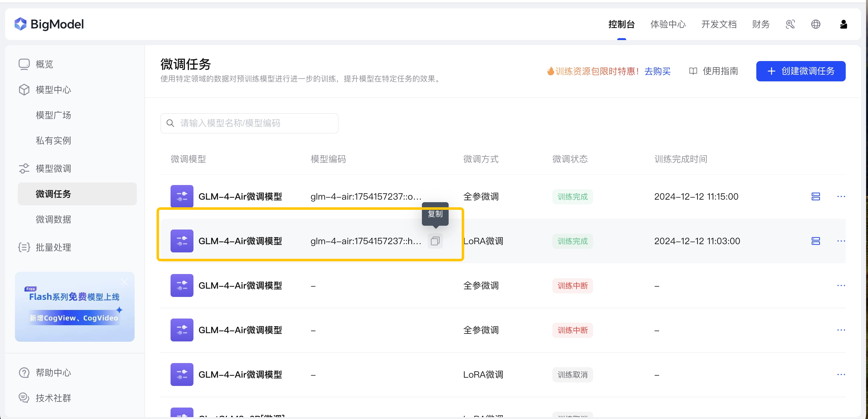Viewport: 868px width, 419px height.
Task: Close the Flash series promo banner
Action: tap(124, 282)
